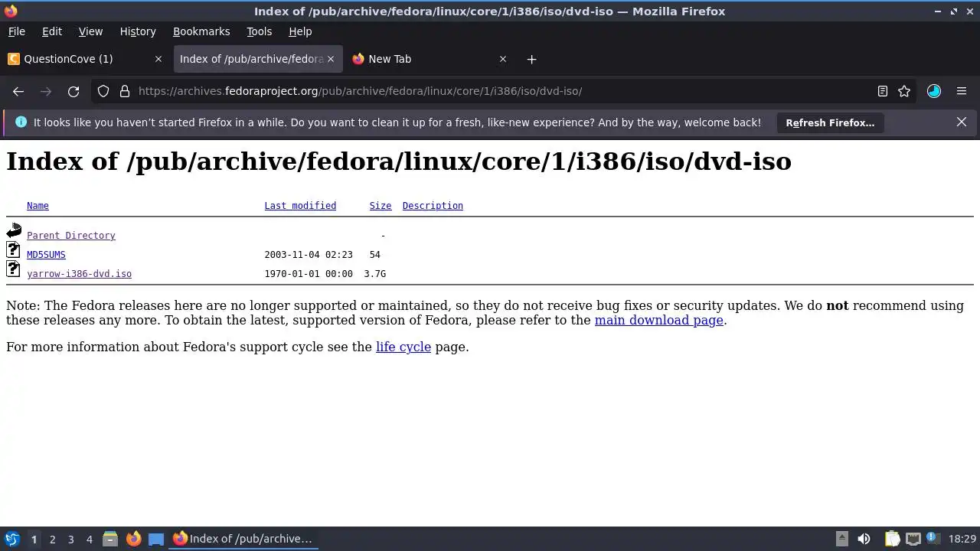
Task: Open the Tools menu
Action: point(259,31)
